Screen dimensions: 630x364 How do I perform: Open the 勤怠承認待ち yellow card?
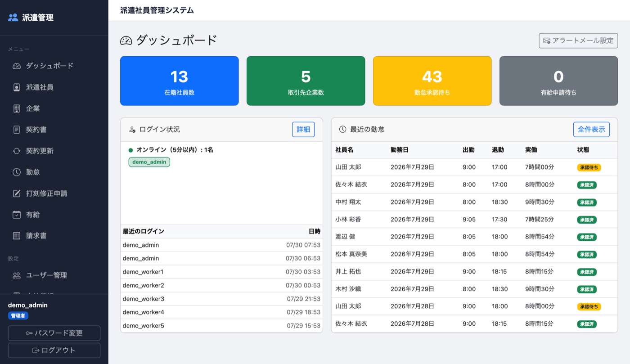tap(432, 81)
